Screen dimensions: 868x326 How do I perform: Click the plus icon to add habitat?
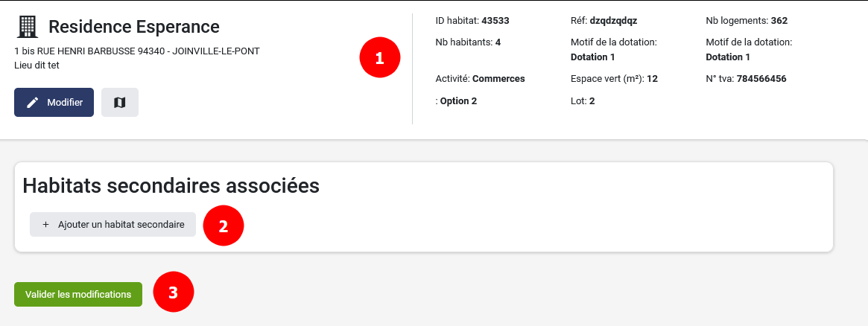tap(45, 224)
